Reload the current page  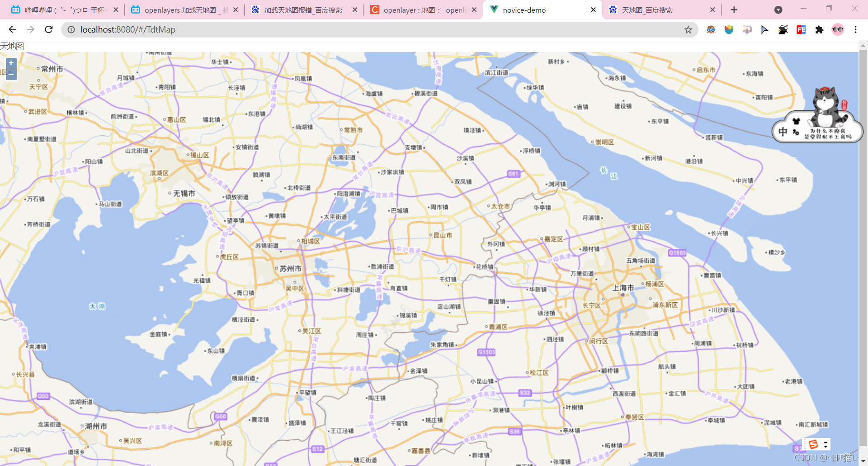click(x=49, y=29)
